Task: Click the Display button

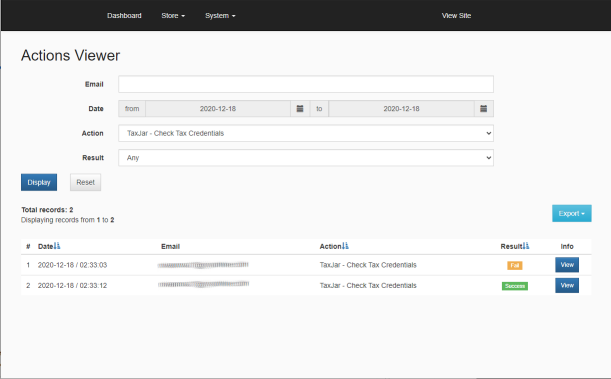Action: pos(39,182)
